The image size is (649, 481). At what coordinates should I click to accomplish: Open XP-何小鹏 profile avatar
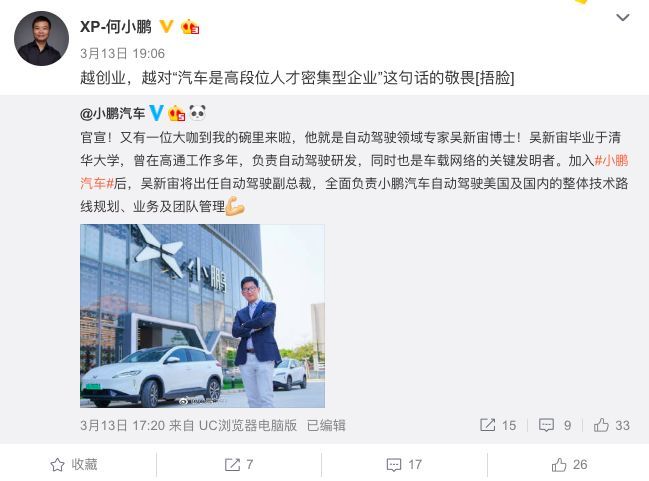(x=41, y=38)
